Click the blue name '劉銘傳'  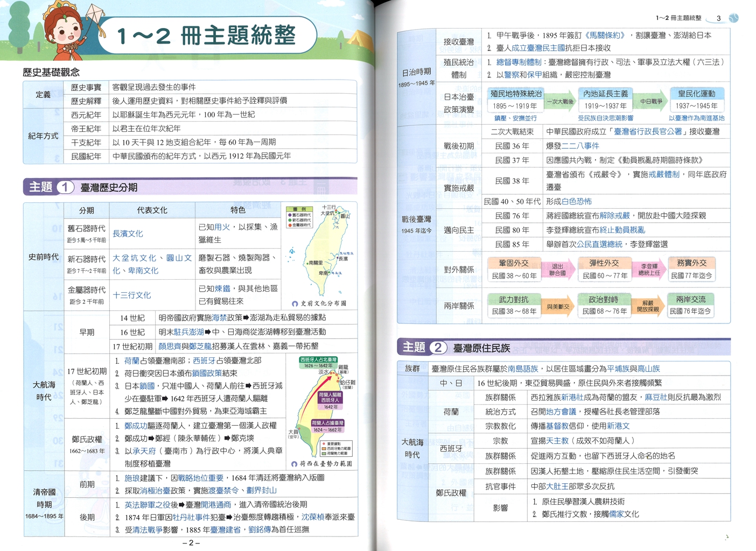pos(260,530)
